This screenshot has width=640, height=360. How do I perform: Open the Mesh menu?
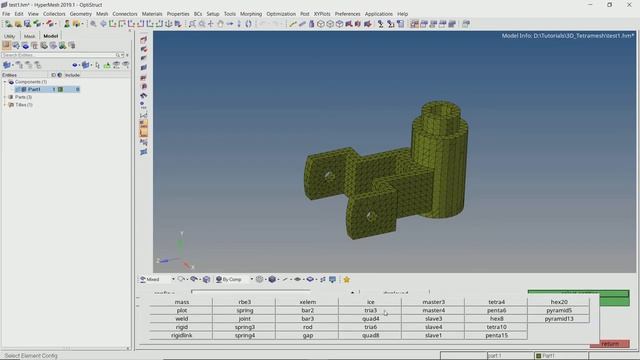(102, 14)
